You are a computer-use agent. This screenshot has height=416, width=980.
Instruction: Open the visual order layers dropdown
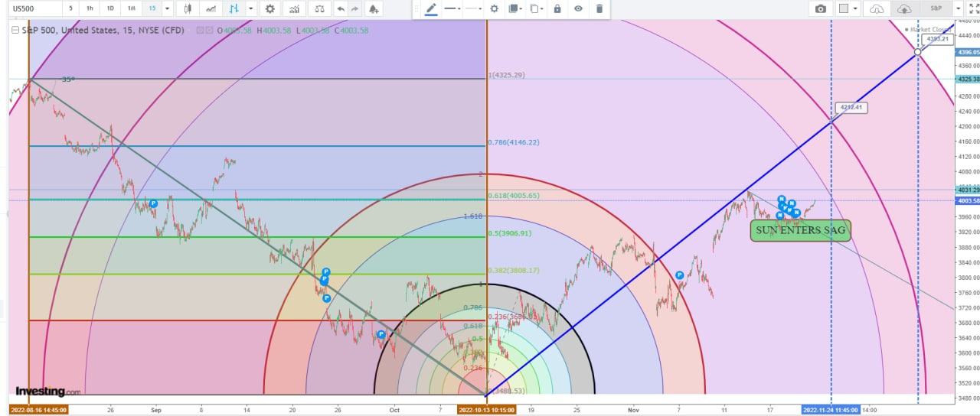click(515, 8)
